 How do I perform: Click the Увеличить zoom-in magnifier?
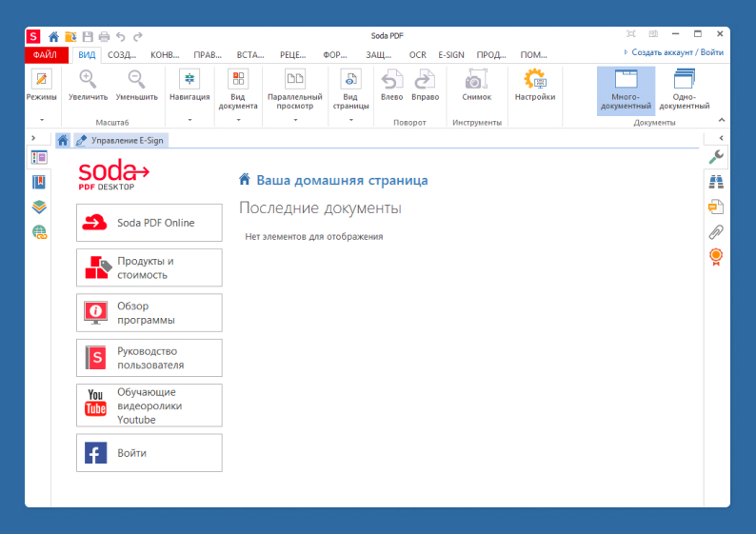(88, 85)
